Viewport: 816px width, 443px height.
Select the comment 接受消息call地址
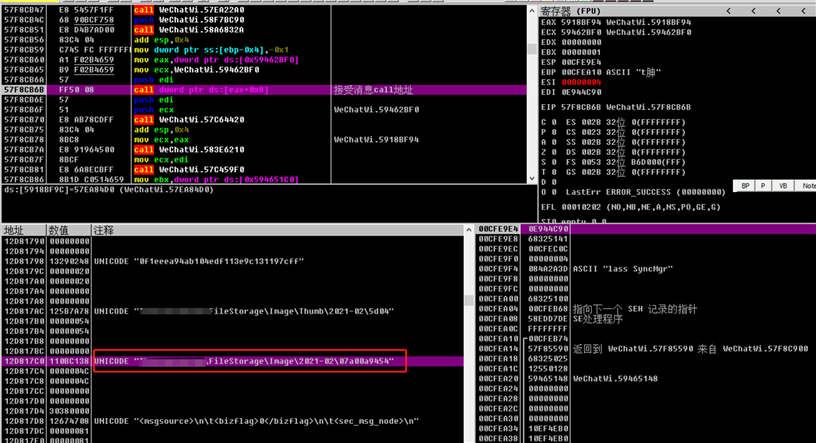coord(373,90)
